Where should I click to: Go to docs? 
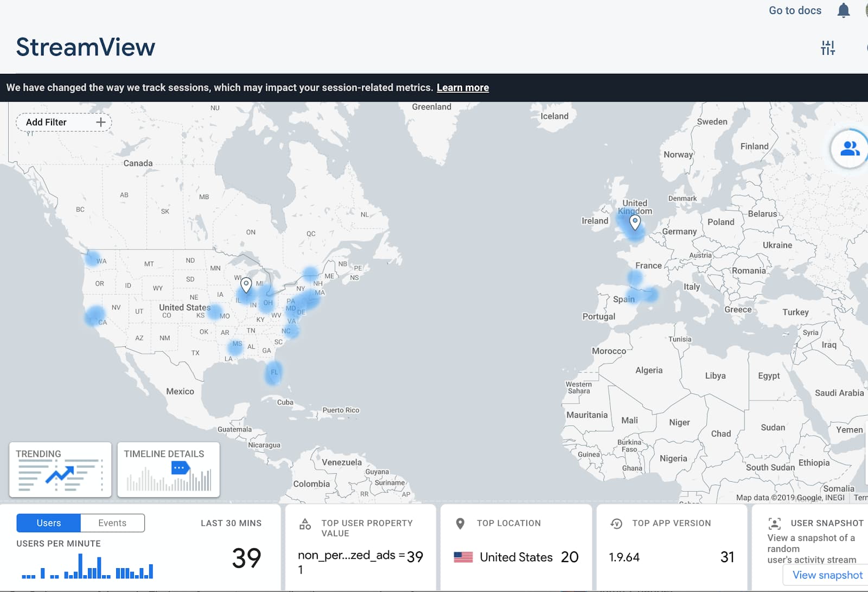[795, 10]
